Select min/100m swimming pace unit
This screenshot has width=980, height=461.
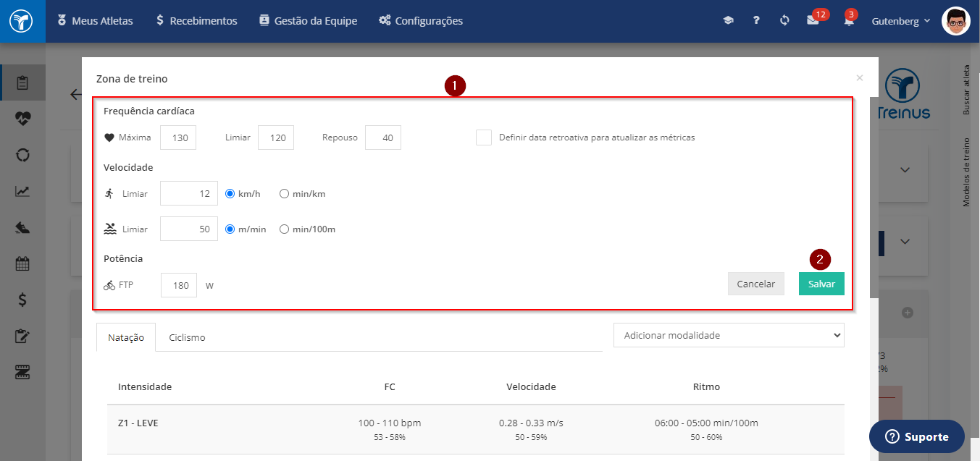[x=285, y=229]
